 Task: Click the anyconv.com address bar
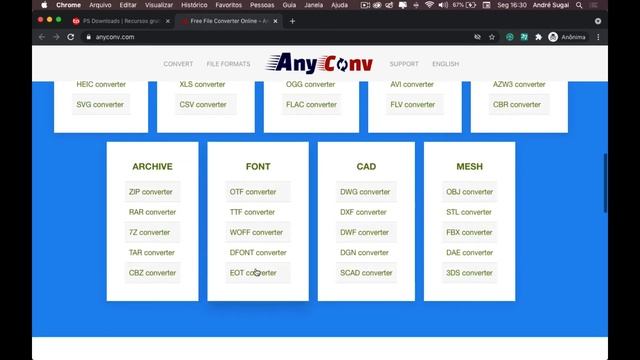(278, 37)
